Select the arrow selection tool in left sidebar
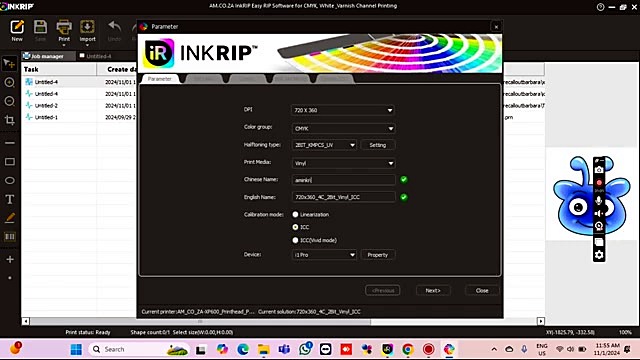 pyautogui.click(x=9, y=63)
